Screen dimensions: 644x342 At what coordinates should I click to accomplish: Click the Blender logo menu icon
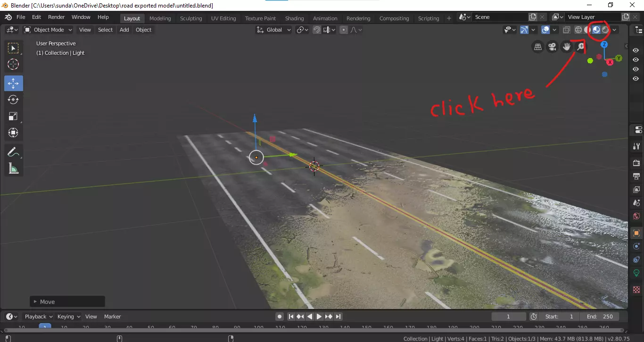coord(8,17)
